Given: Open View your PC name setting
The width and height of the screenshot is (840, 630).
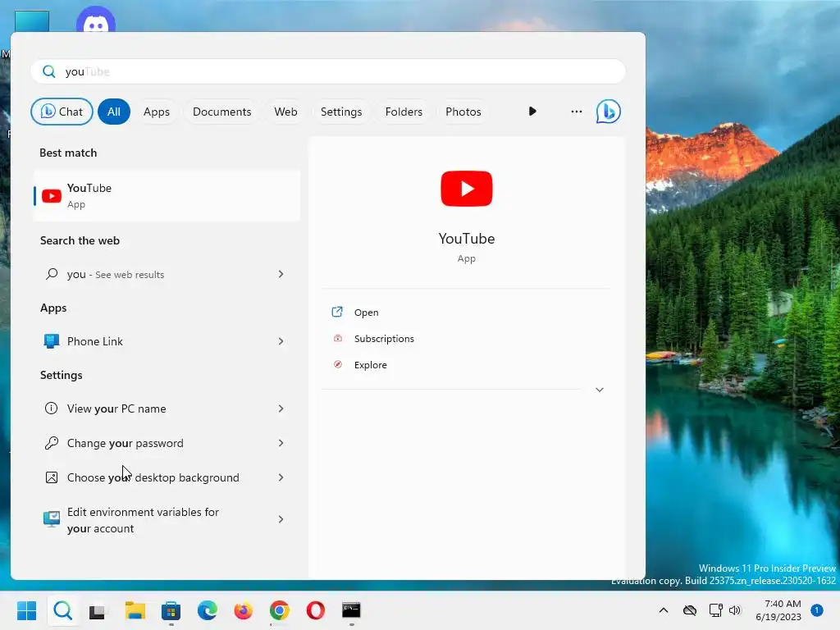Looking at the screenshot, I should click(x=167, y=409).
